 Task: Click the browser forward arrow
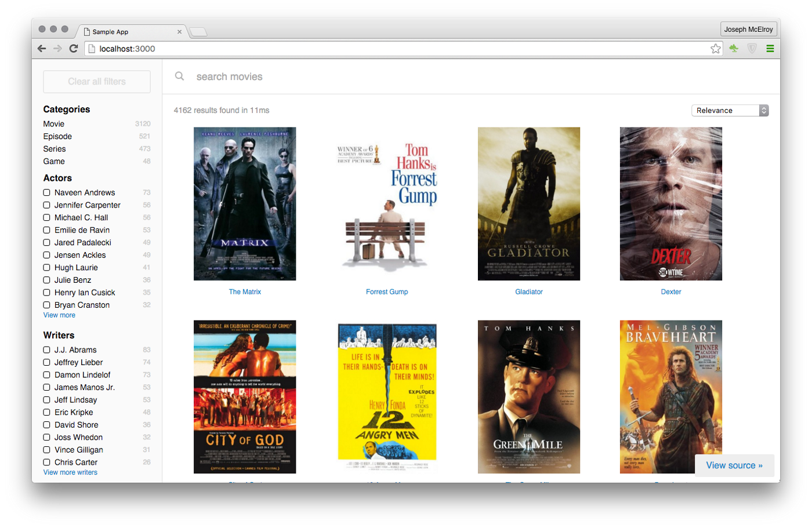click(57, 49)
